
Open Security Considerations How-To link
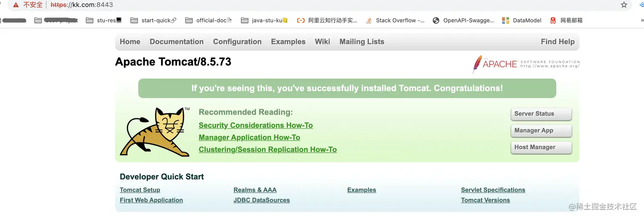256,125
